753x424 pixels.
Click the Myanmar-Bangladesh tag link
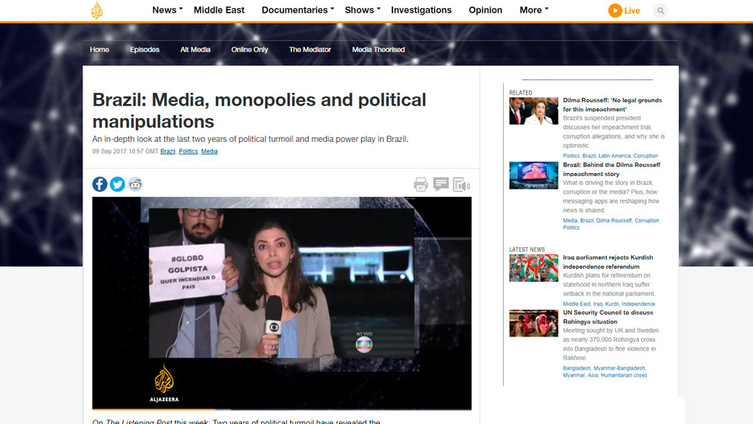tap(619, 368)
